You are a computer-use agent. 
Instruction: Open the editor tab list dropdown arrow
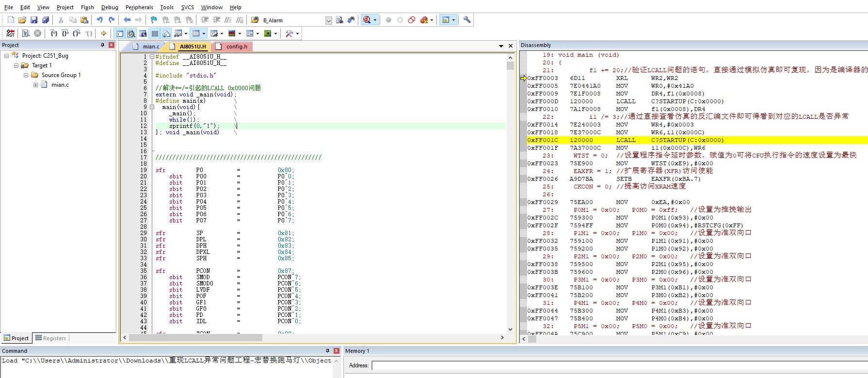click(501, 46)
